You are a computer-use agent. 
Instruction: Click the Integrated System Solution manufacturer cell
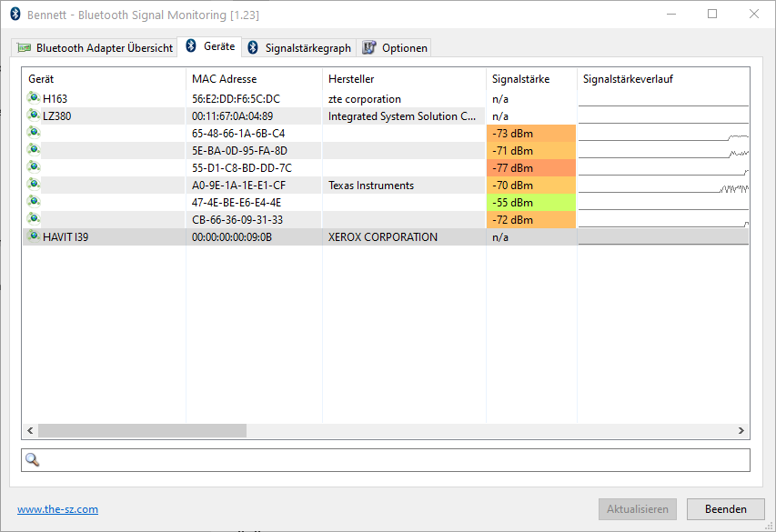(x=402, y=116)
